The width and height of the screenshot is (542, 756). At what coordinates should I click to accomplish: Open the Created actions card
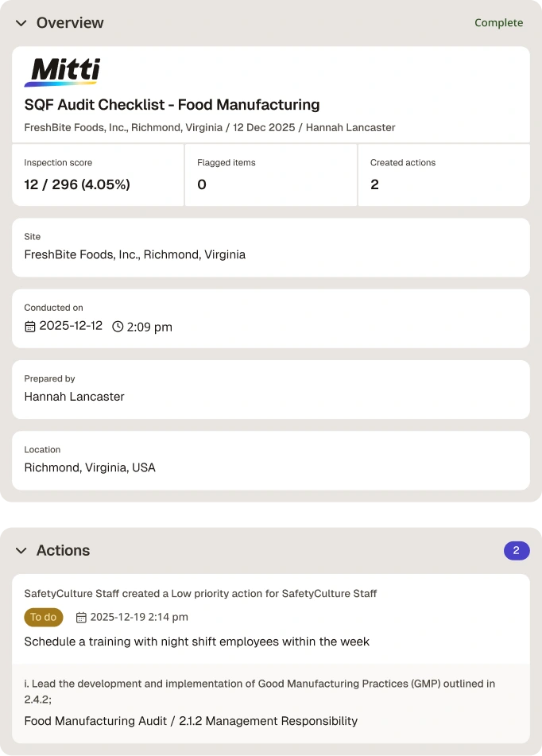click(443, 175)
